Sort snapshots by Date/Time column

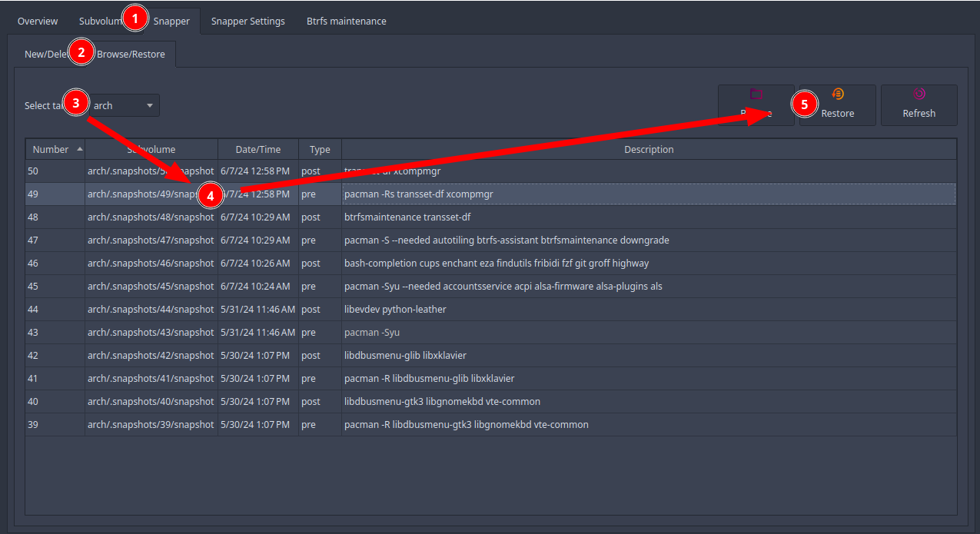coord(257,149)
